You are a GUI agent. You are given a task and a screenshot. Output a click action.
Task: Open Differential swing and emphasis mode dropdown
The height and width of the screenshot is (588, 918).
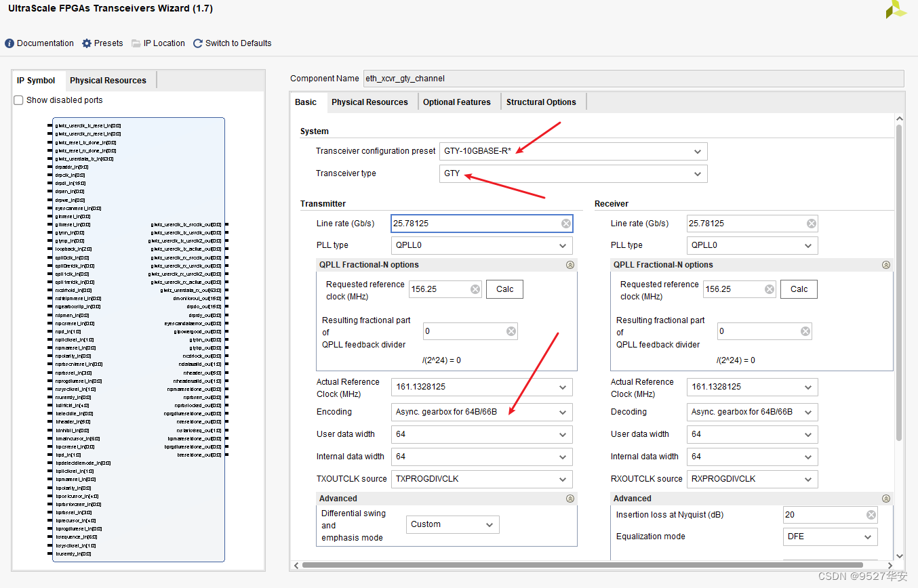pos(453,524)
